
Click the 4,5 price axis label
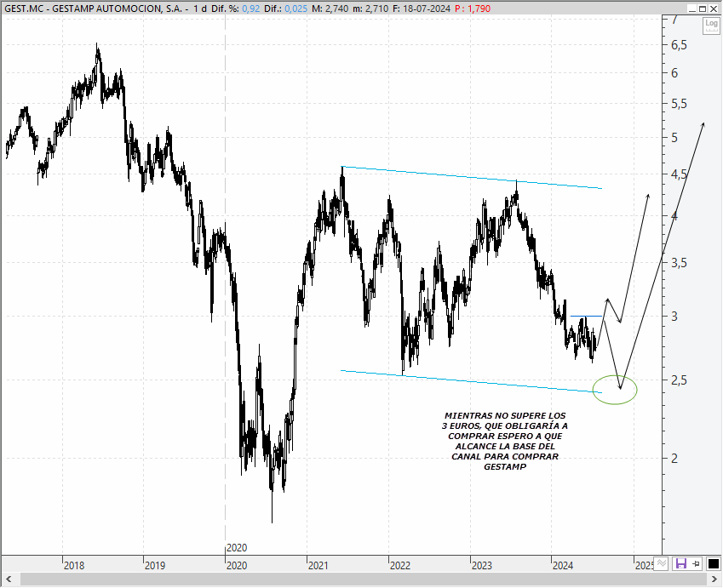(679, 174)
